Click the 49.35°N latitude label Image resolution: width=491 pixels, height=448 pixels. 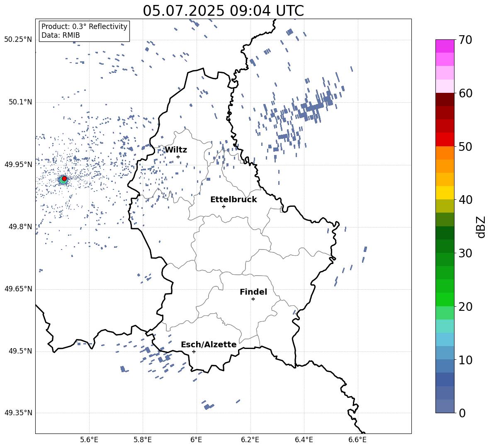tap(18, 413)
